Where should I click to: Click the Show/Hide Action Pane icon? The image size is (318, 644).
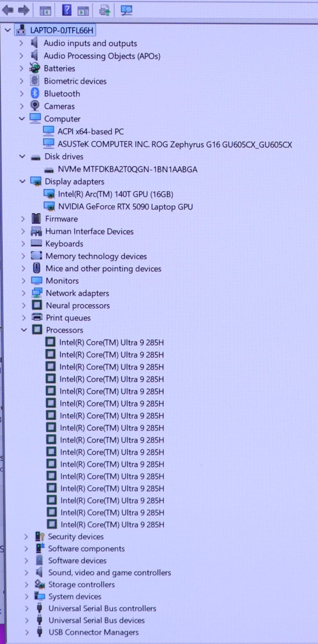[x=83, y=11]
